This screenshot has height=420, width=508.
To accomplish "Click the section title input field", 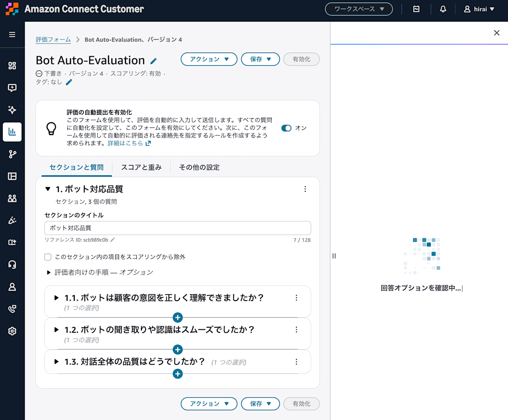I will click(x=178, y=228).
